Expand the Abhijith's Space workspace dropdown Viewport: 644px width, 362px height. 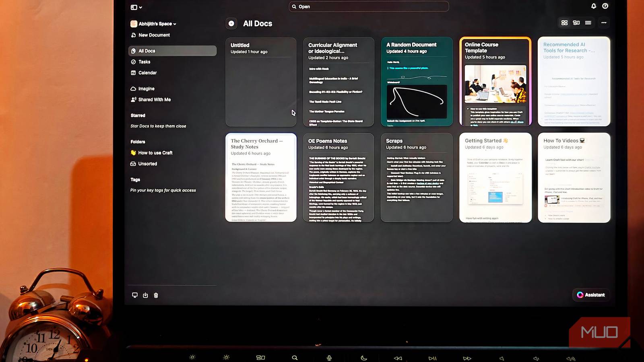click(x=173, y=24)
